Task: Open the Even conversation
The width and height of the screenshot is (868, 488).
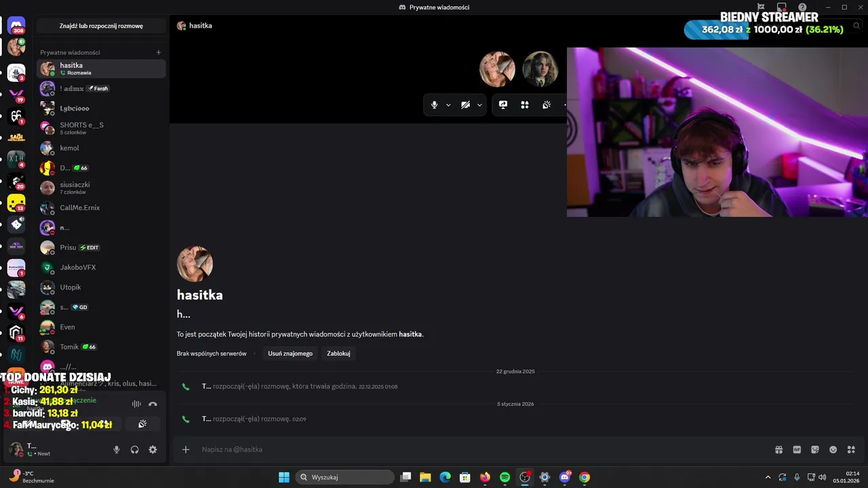Action: click(101, 327)
